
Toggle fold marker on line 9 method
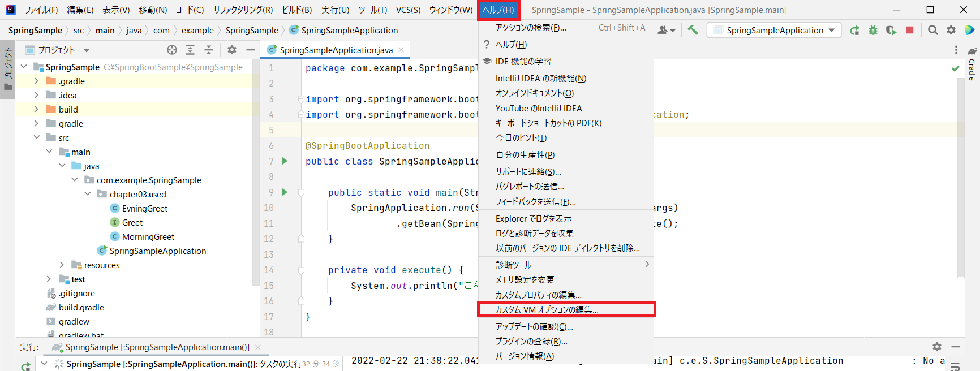click(302, 192)
